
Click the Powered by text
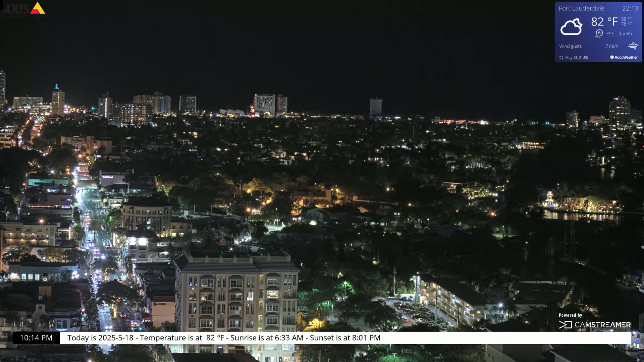570,315
